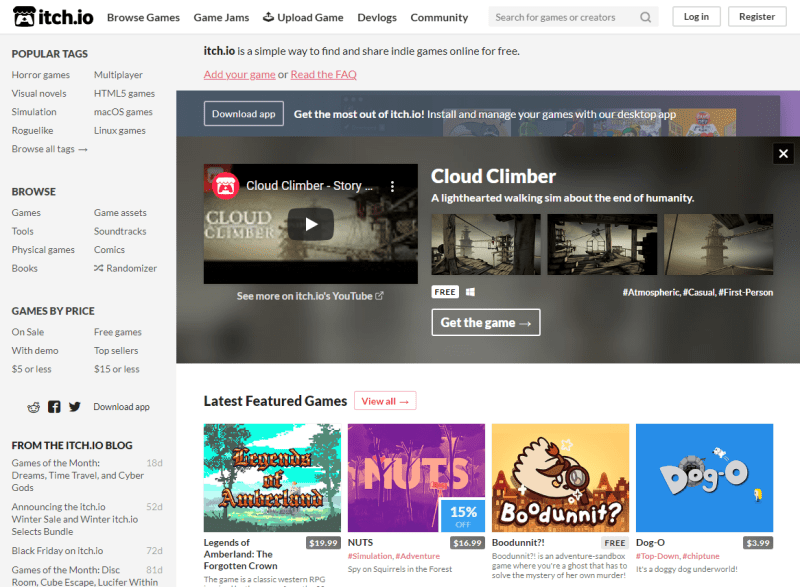800x587 pixels.
Task: Click the search magnifying glass icon
Action: pyautogui.click(x=646, y=17)
